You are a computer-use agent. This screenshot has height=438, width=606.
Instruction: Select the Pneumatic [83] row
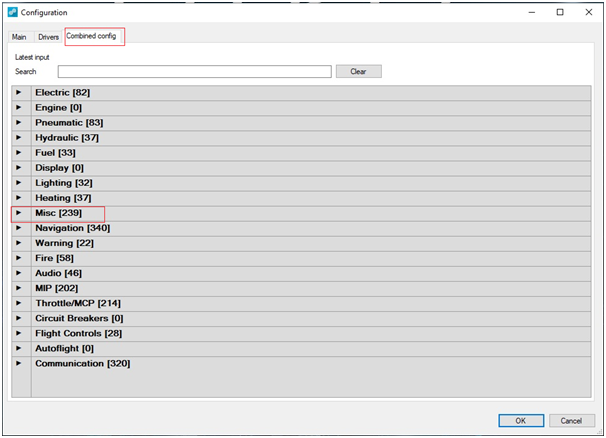click(x=311, y=123)
